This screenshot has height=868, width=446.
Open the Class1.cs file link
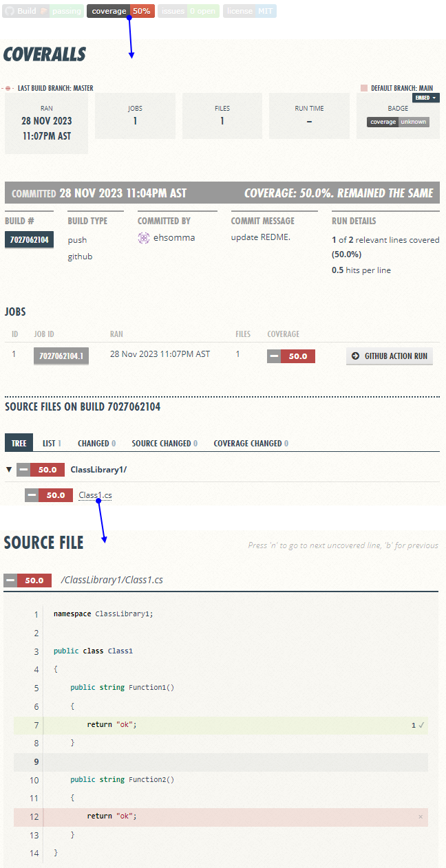tap(95, 495)
